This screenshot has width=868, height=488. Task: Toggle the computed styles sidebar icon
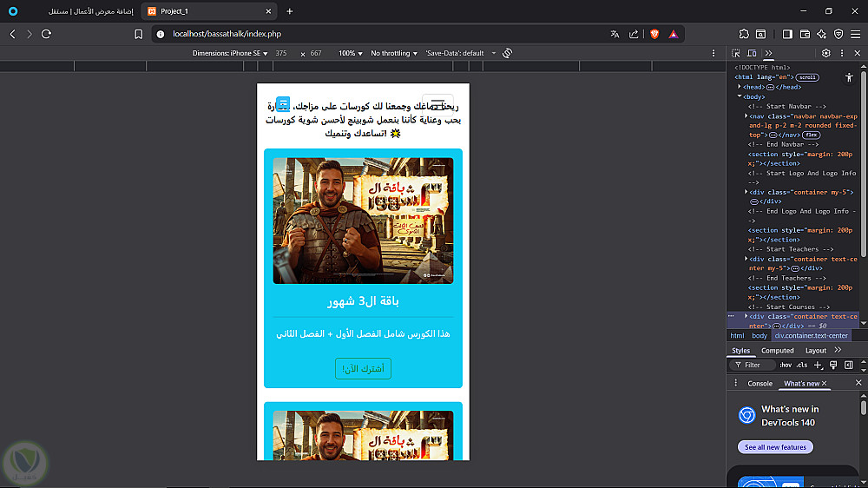click(x=849, y=365)
